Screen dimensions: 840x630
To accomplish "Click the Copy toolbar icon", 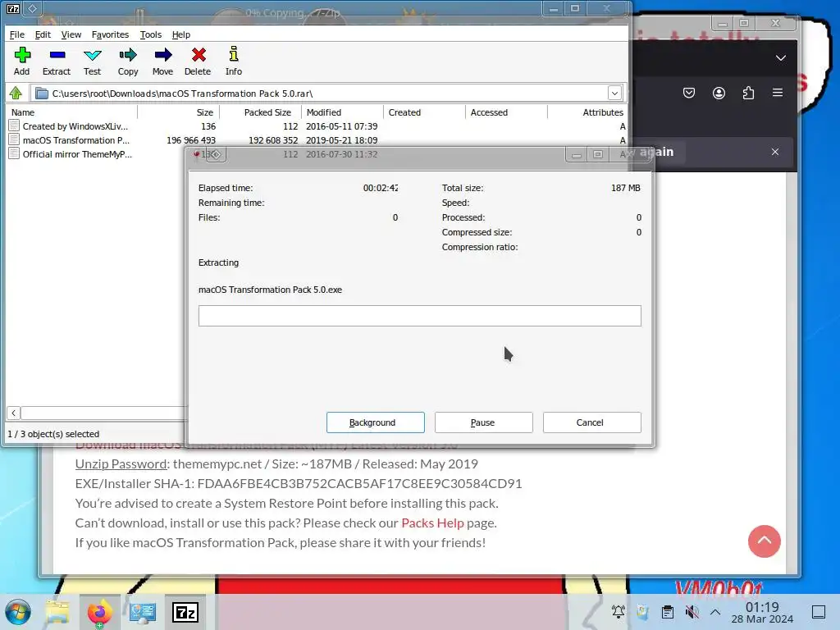I will [x=127, y=62].
